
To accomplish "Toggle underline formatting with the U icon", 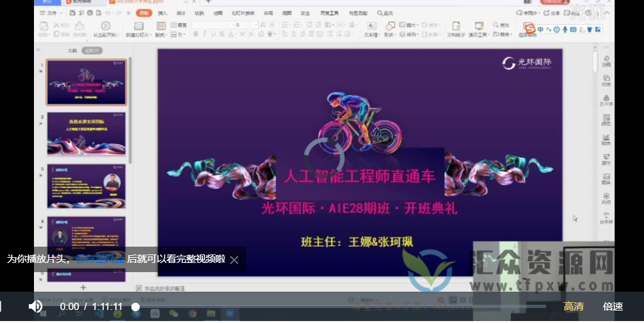I will pyautogui.click(x=213, y=34).
